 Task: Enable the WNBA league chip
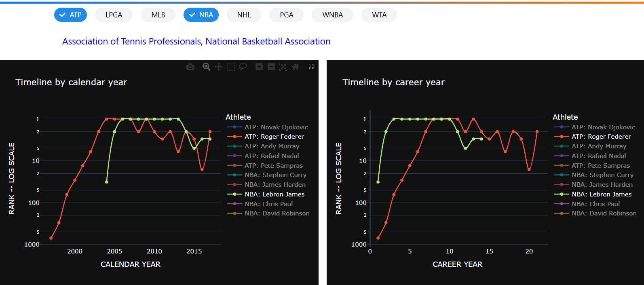tap(332, 15)
